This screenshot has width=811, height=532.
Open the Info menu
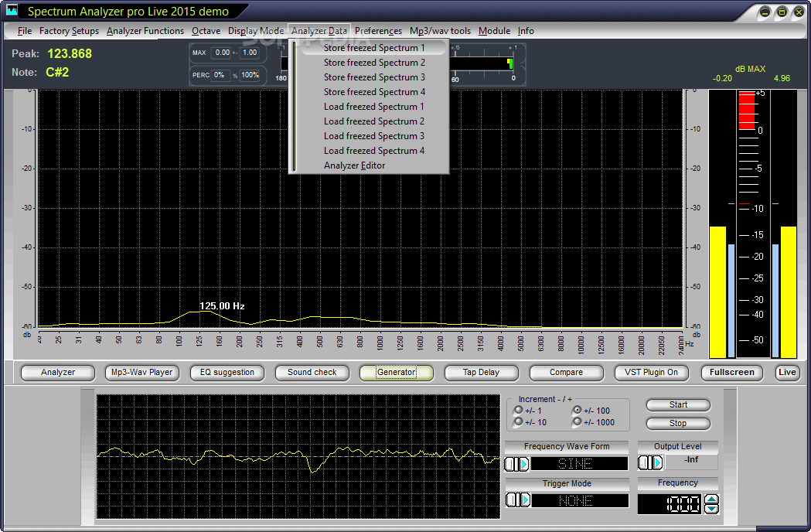tap(526, 31)
